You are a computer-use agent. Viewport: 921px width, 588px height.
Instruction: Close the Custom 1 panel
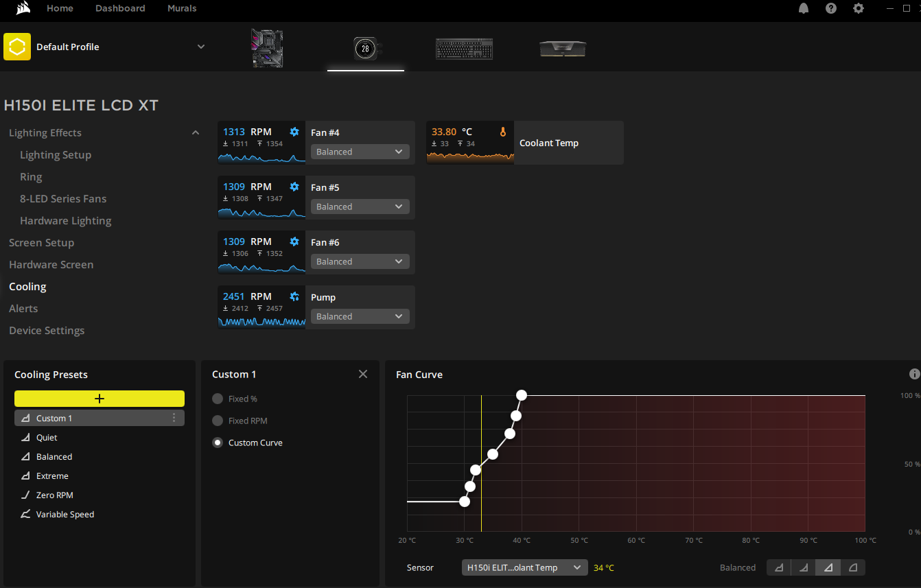click(x=363, y=374)
